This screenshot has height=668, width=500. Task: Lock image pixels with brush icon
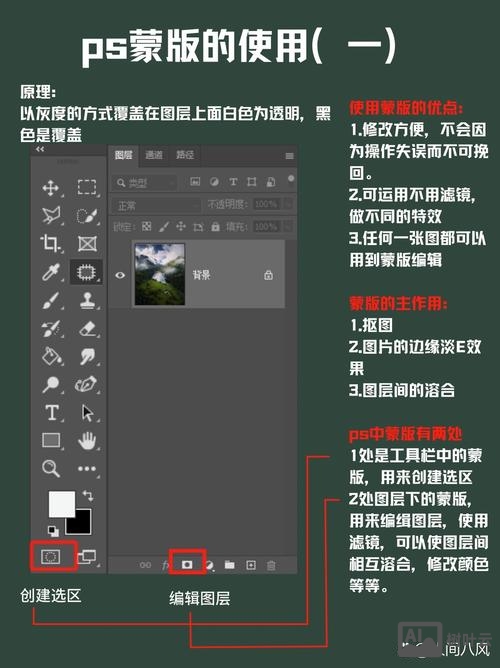[164, 226]
